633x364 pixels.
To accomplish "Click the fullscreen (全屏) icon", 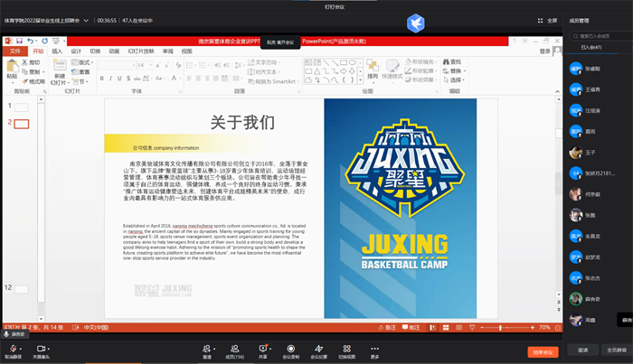I will click(x=540, y=21).
